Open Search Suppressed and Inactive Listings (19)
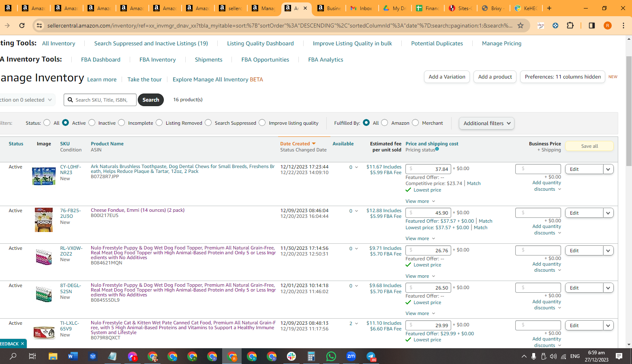This screenshot has width=632, height=364. (x=151, y=43)
